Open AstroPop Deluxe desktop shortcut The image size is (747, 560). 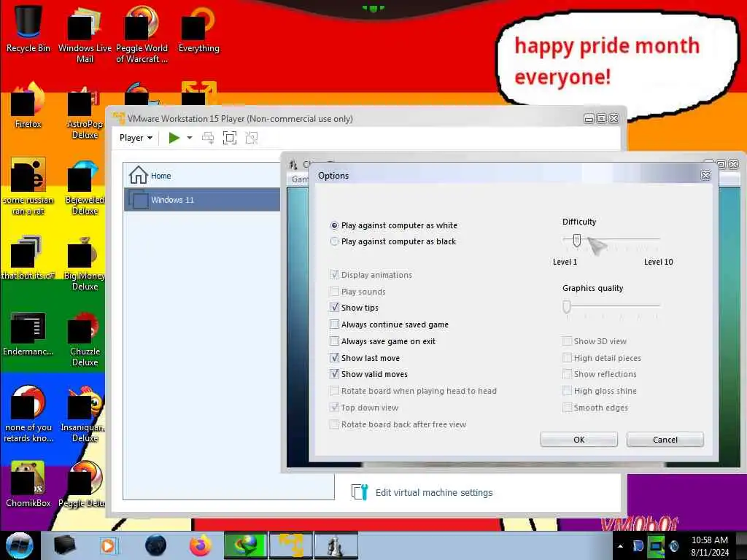(x=85, y=111)
